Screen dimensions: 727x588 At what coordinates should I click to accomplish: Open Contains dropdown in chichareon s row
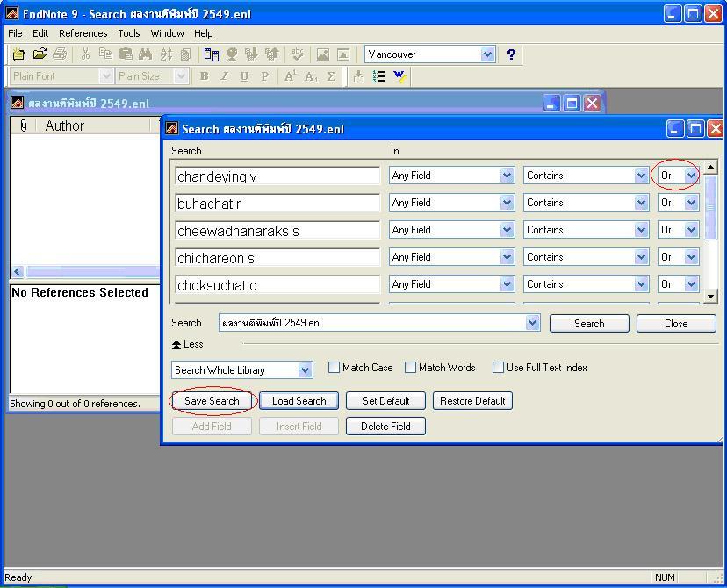(641, 257)
